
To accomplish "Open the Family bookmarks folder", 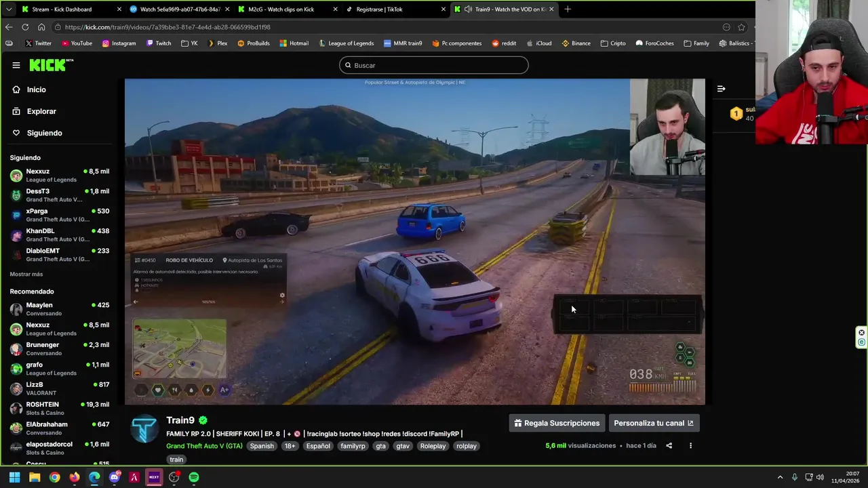I will point(696,43).
